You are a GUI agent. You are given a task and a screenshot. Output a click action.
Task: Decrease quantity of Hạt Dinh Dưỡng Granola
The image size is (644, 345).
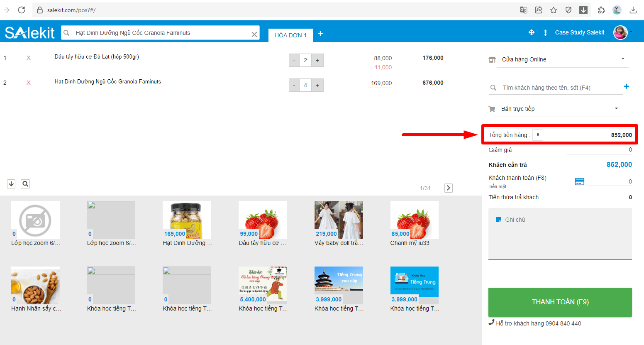tap(294, 85)
